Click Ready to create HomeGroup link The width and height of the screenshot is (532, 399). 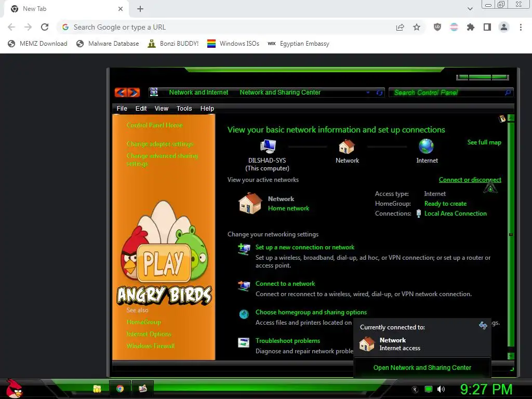(445, 204)
